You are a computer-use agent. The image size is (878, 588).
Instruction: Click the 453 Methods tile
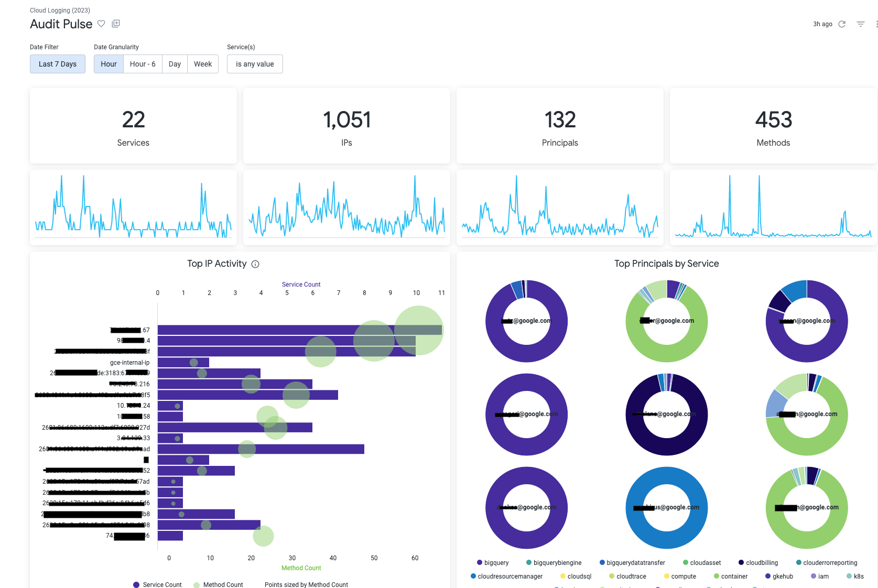(x=773, y=126)
